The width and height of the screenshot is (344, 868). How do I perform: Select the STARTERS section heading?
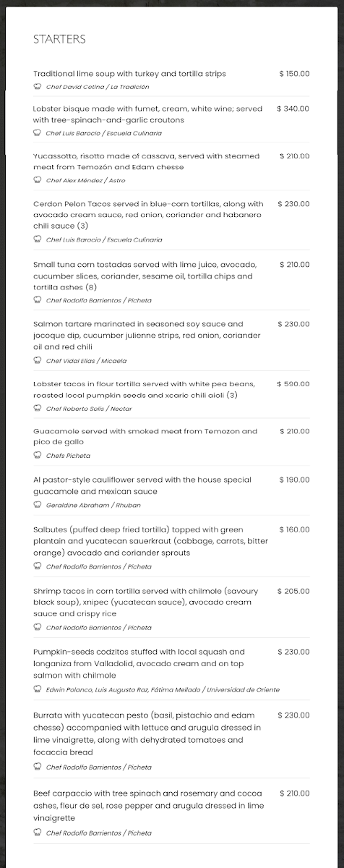[x=59, y=39]
